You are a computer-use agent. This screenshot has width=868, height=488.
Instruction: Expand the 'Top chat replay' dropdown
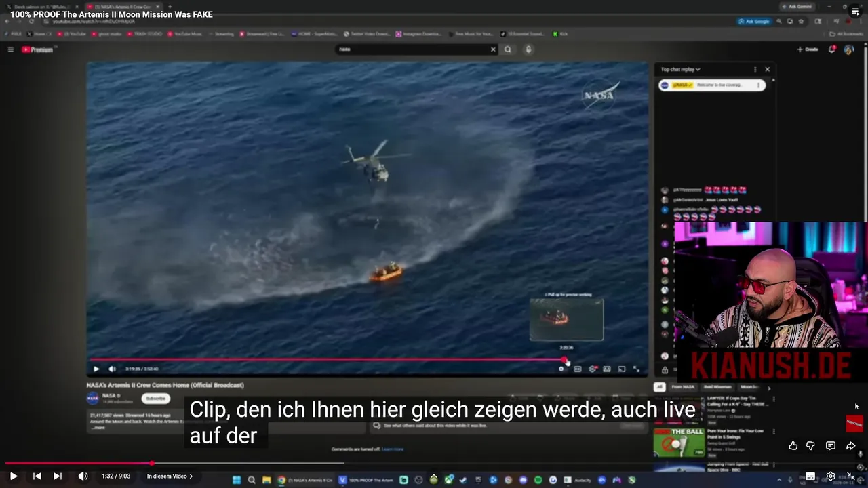681,69
